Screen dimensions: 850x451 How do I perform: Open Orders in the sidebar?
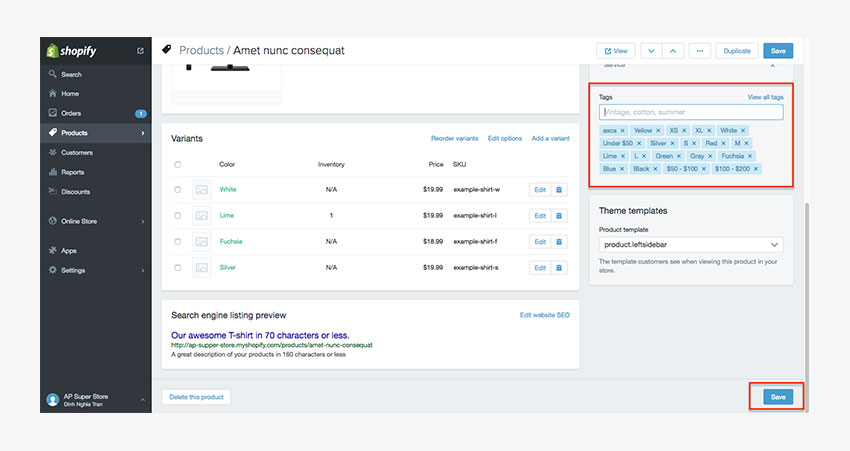[x=71, y=113]
